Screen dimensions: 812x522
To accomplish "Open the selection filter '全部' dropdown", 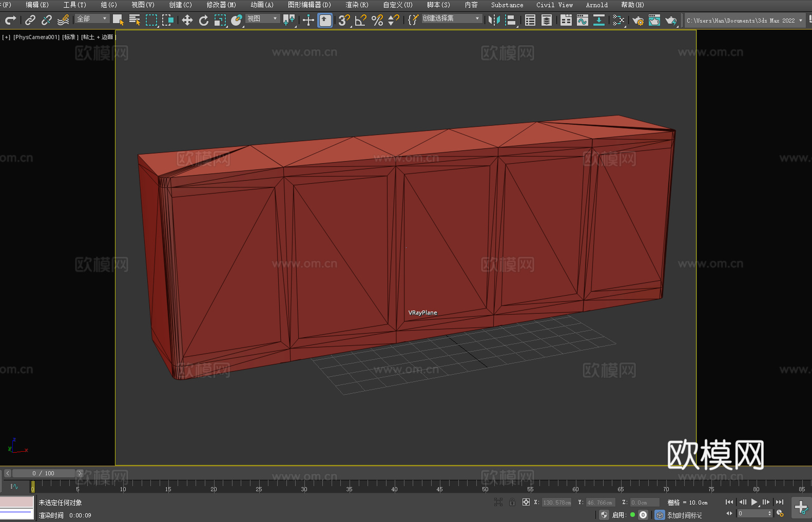I will pos(92,18).
